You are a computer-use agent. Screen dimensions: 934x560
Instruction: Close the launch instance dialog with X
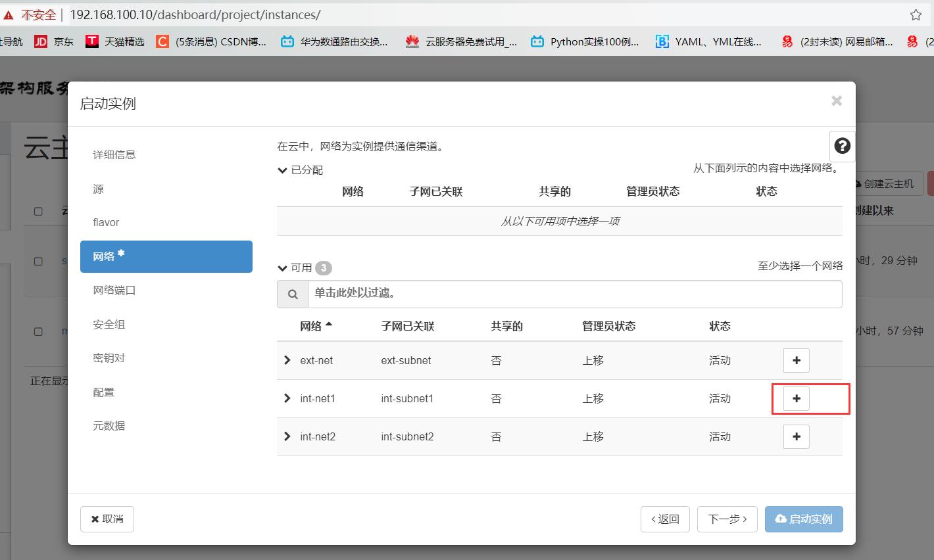(x=837, y=101)
